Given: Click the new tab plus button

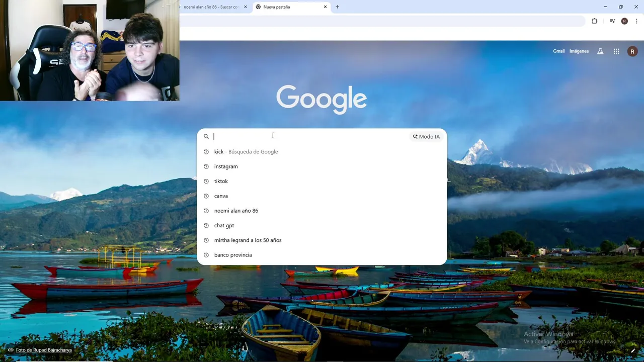Looking at the screenshot, I should tap(337, 7).
